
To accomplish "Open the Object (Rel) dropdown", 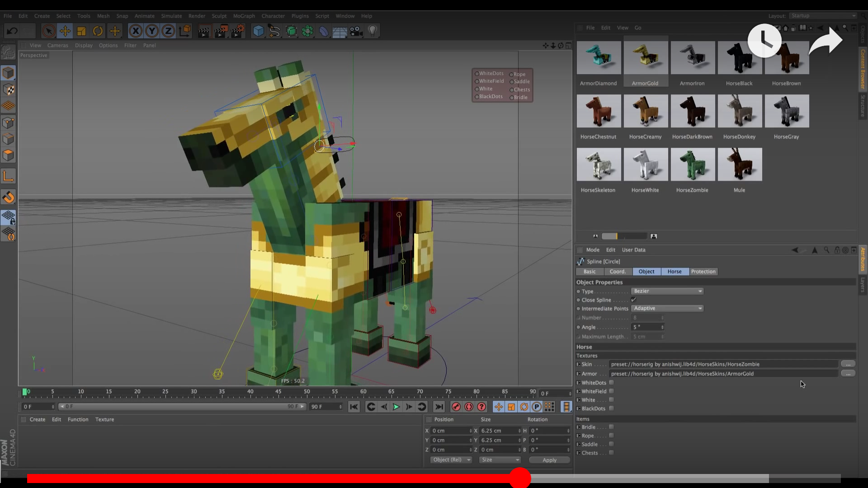I will (x=451, y=460).
